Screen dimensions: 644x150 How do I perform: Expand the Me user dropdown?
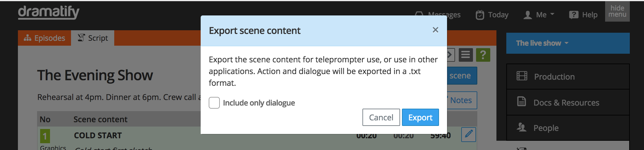pyautogui.click(x=539, y=15)
